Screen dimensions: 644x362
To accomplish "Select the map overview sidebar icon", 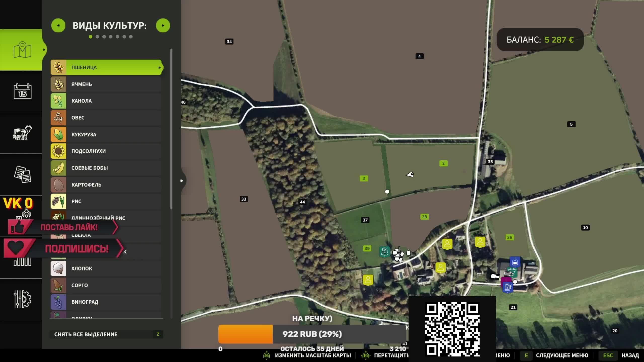I will 22,50.
